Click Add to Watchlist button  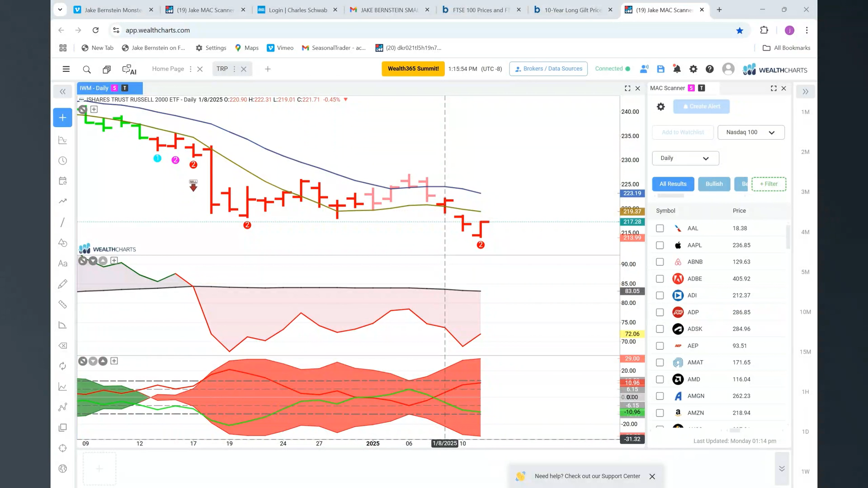[x=683, y=132]
